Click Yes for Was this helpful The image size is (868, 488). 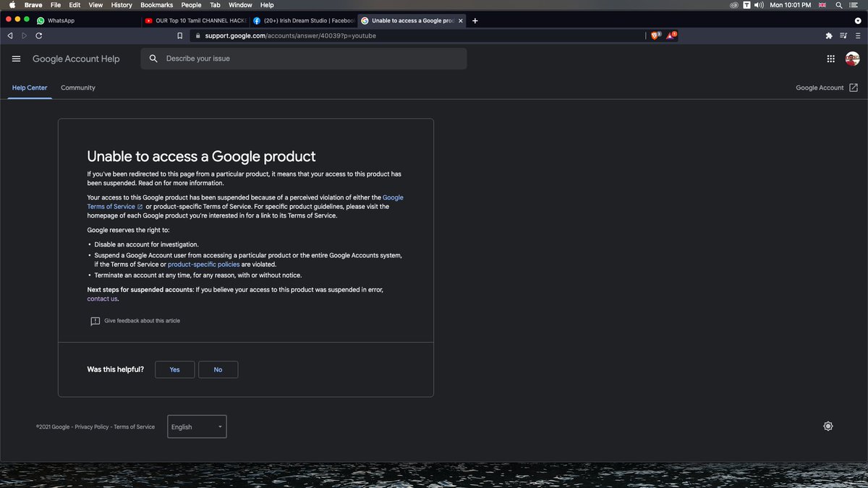[x=175, y=369]
